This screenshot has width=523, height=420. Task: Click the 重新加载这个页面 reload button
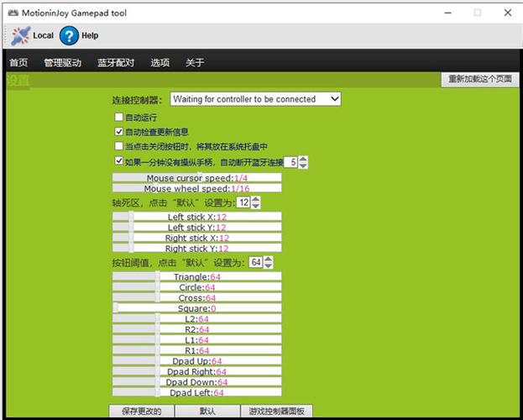click(480, 79)
